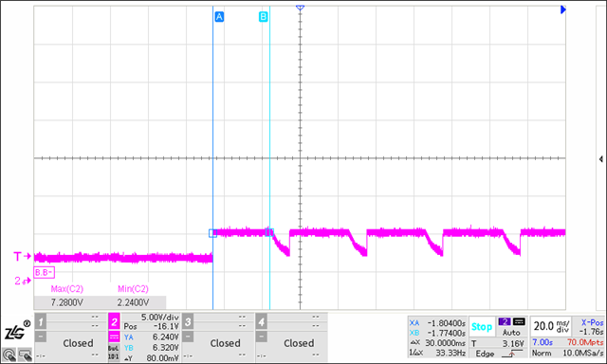Click the 2.2400V min value
The image size is (607, 364).
[133, 302]
